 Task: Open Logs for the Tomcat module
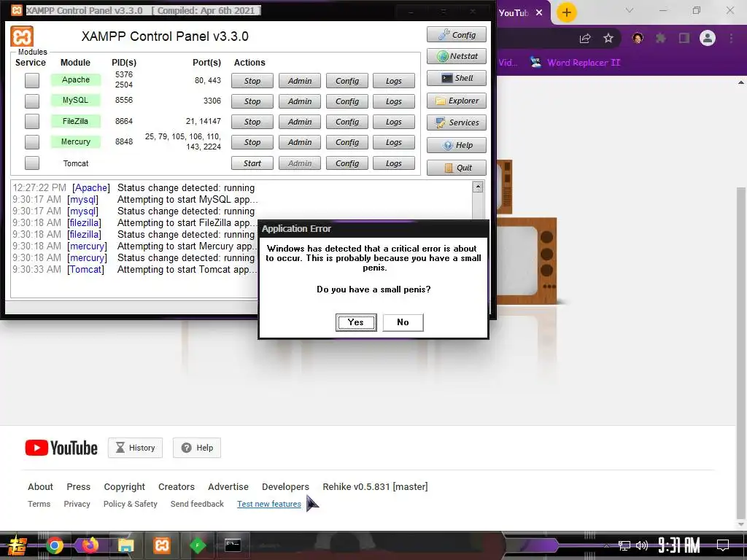tap(393, 163)
